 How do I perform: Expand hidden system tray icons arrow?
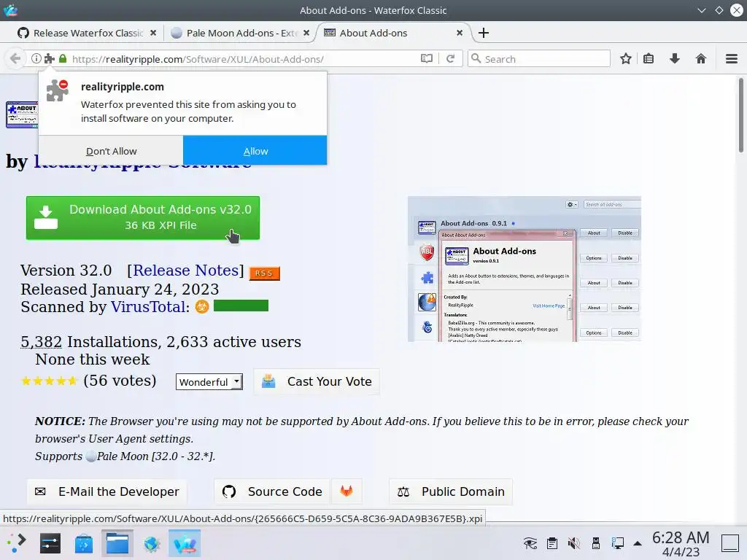(x=638, y=543)
